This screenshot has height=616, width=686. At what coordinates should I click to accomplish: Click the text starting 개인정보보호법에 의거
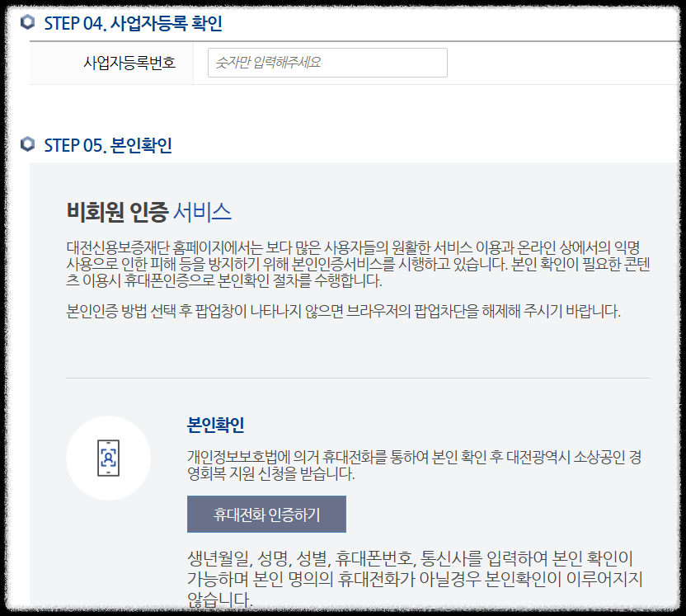pos(414,465)
